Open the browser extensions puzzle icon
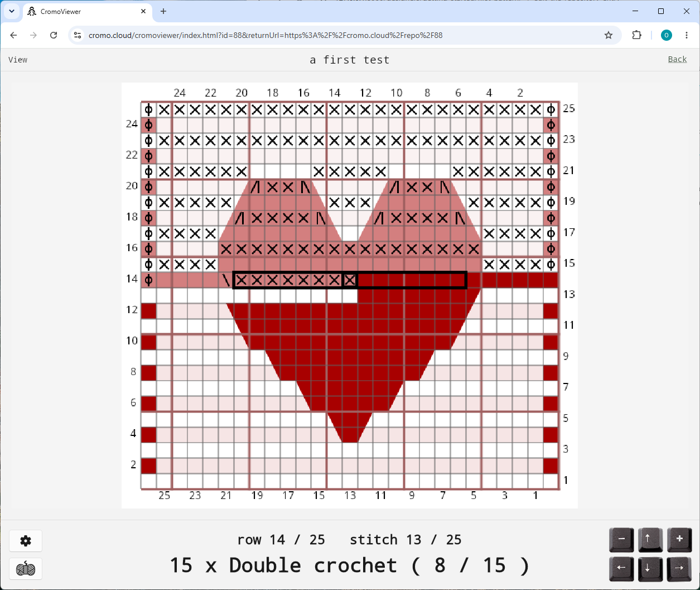 pyautogui.click(x=636, y=35)
